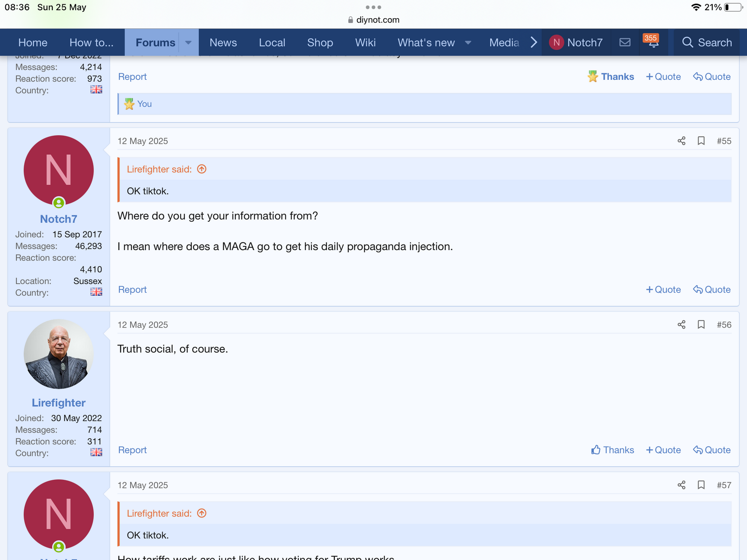Expand the Forums dropdown arrow
The height and width of the screenshot is (560, 747).
pos(189,42)
